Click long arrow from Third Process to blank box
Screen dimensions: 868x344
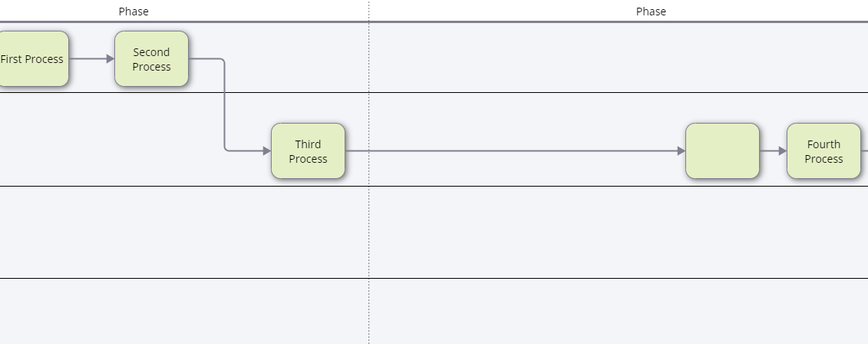pyautogui.click(x=514, y=151)
